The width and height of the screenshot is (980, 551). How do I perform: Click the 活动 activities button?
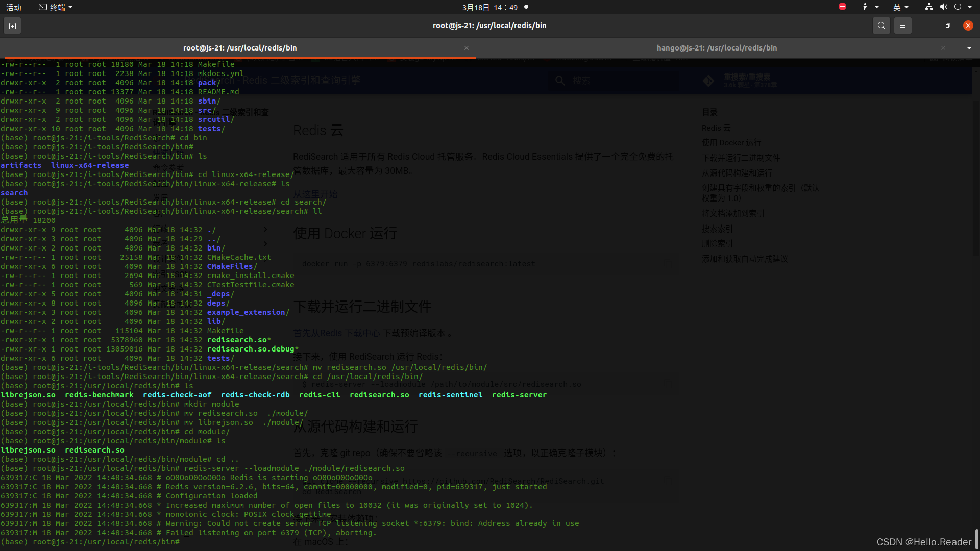pos(14,7)
